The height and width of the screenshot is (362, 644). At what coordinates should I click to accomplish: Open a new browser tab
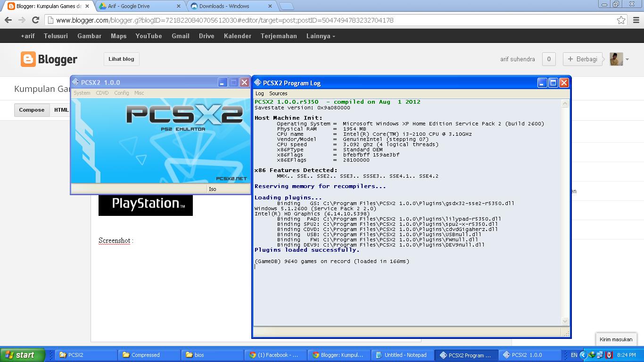point(286,6)
